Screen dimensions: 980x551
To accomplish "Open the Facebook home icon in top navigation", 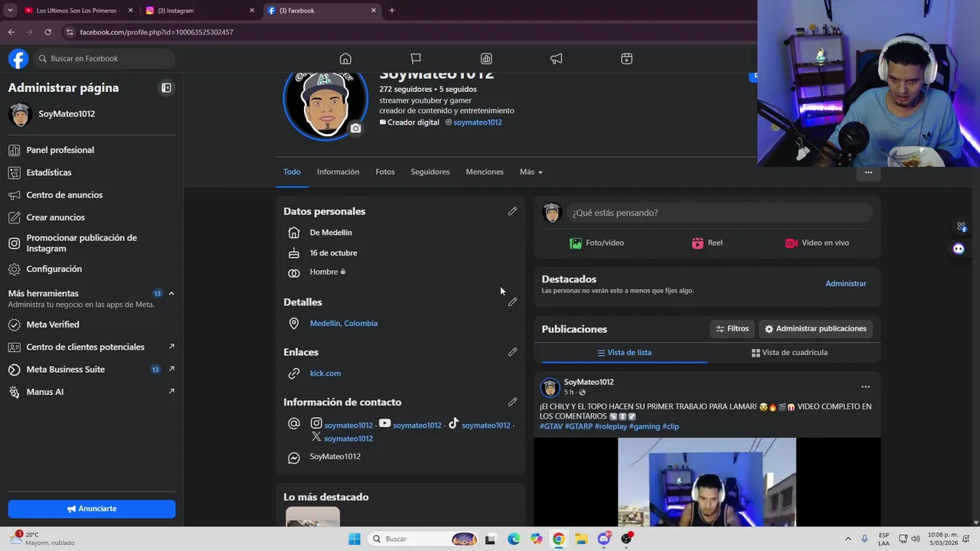I will tap(345, 59).
